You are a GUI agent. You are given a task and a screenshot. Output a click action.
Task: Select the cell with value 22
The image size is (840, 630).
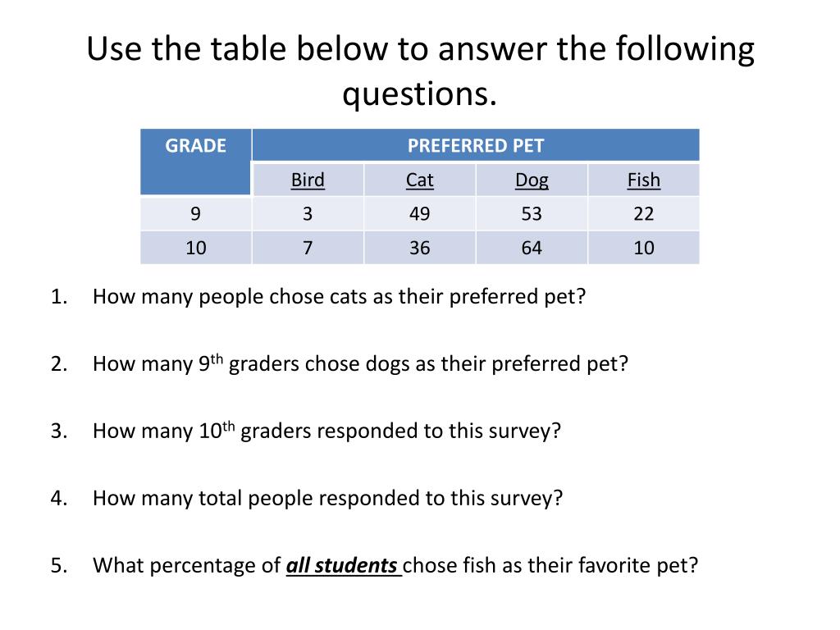click(x=643, y=214)
